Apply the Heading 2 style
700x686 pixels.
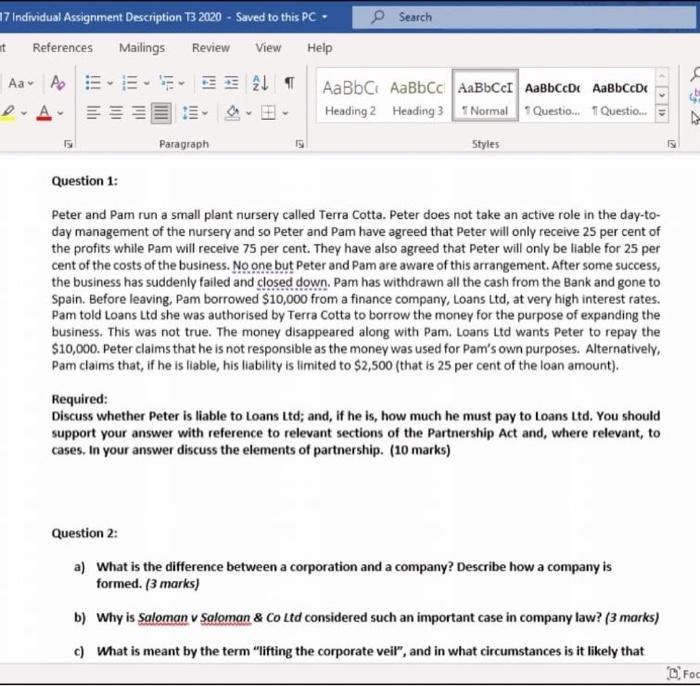[350, 95]
